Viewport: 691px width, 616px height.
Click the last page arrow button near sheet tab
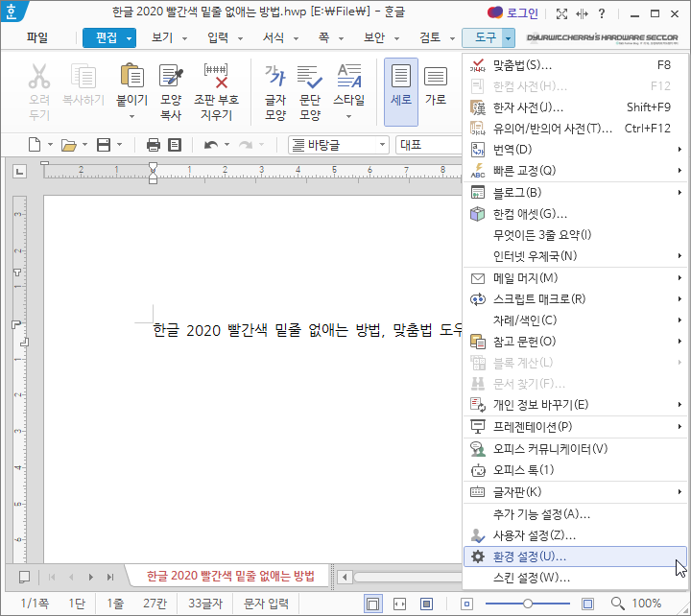click(x=110, y=577)
